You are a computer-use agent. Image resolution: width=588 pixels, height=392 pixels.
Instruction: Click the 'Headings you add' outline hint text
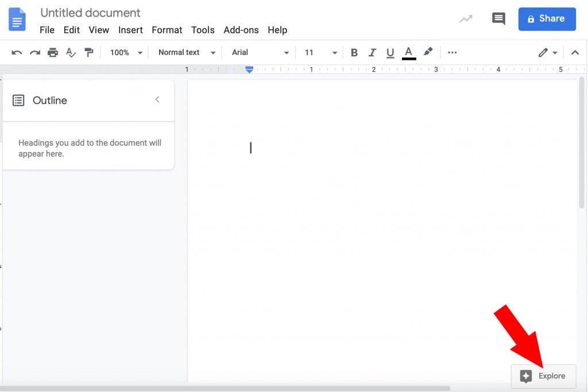(90, 148)
